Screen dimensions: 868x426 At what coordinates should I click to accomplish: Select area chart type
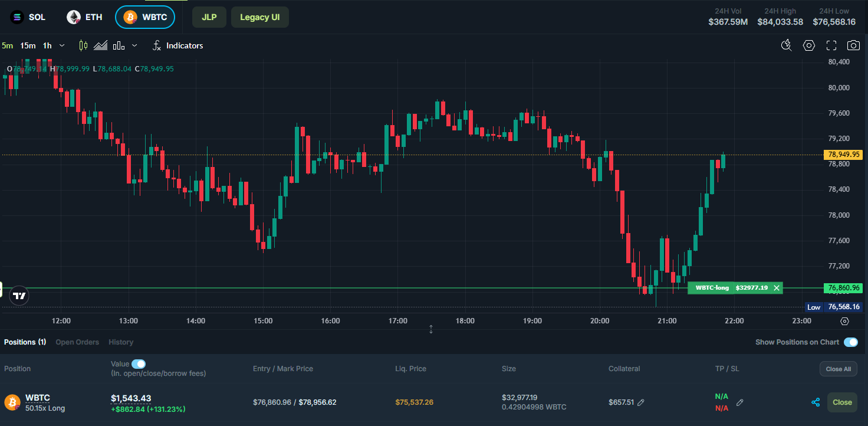pos(101,45)
